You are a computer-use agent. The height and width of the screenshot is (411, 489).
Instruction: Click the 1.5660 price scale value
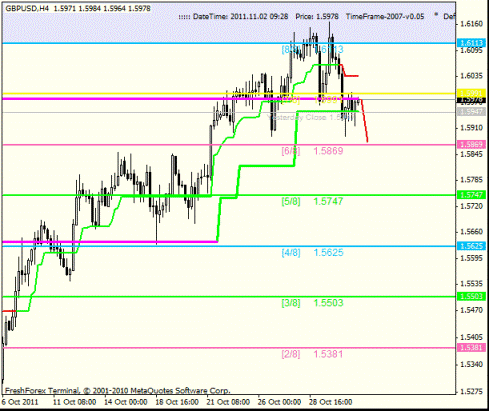pyautogui.click(x=471, y=232)
